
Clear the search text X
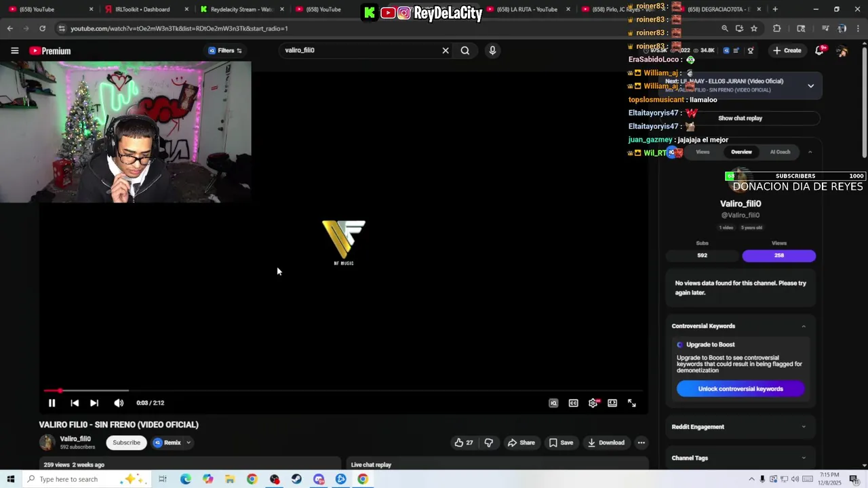point(446,50)
